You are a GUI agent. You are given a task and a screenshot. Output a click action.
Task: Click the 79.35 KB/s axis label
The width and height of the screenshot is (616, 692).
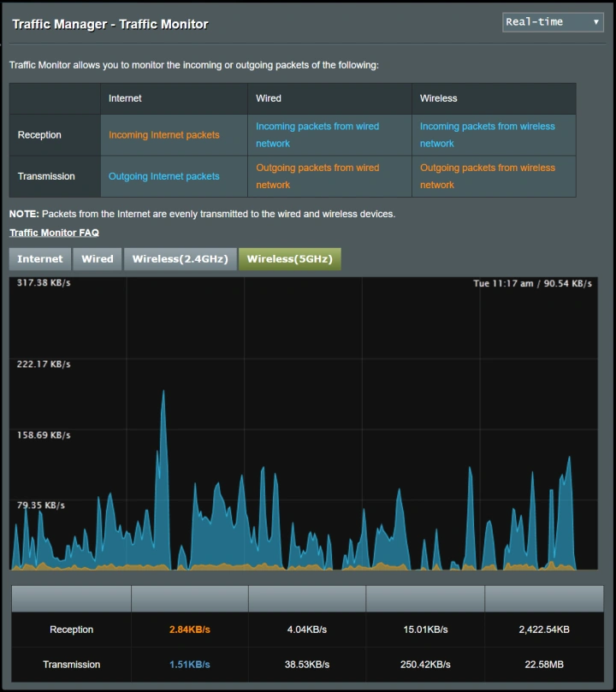(41, 506)
